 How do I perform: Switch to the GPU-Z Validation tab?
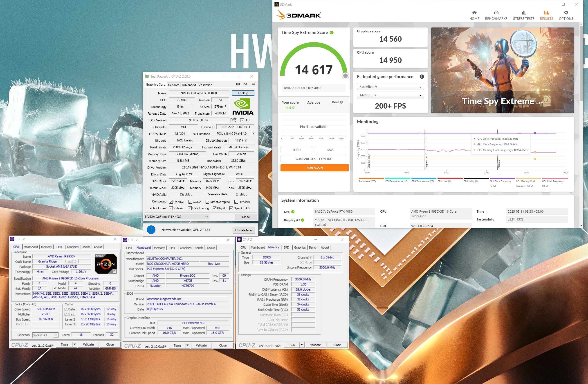click(x=205, y=85)
